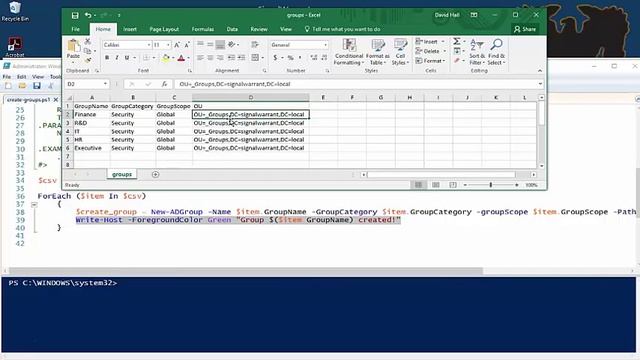Select the groups sheet tab
640x360 pixels.
coord(122,174)
